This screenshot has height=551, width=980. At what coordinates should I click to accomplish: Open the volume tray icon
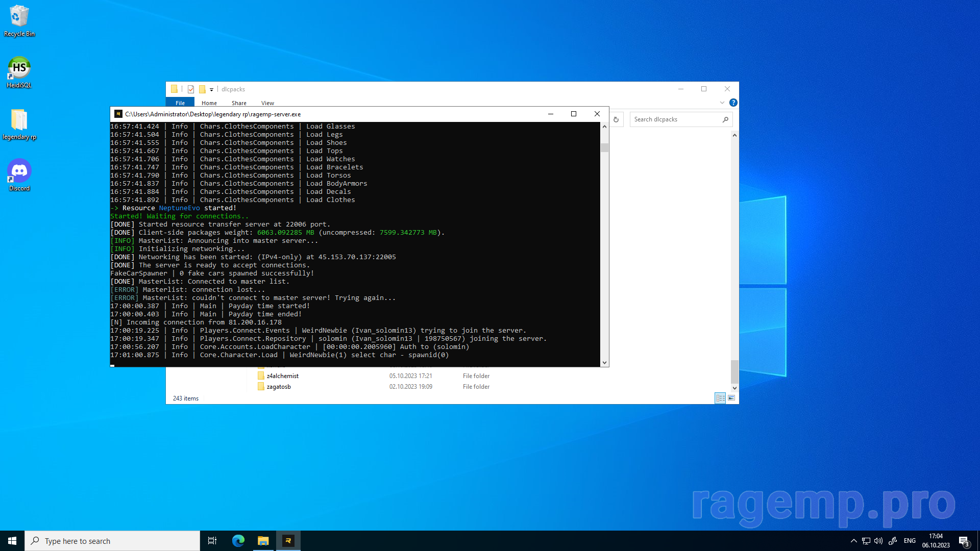878,541
